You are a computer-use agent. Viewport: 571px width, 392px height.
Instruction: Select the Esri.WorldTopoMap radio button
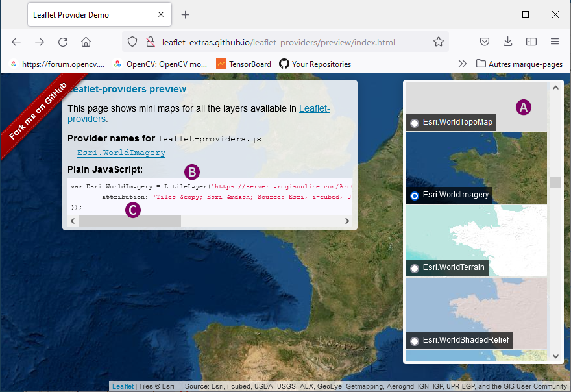(x=415, y=123)
